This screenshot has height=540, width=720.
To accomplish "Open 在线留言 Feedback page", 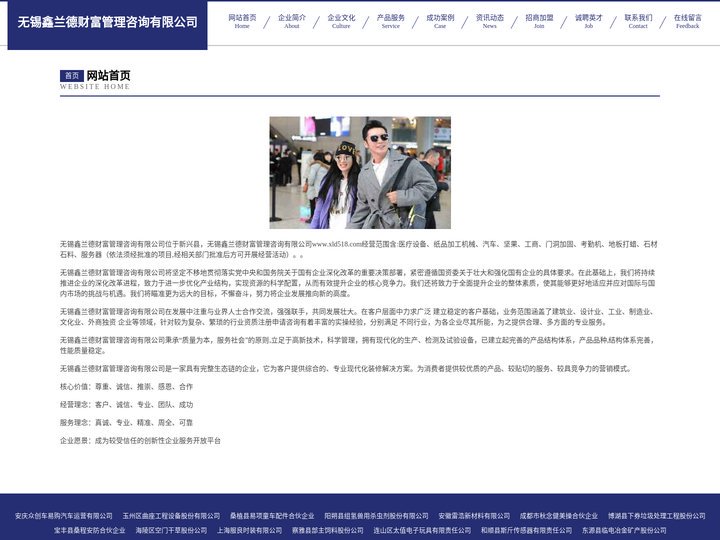I will click(687, 21).
